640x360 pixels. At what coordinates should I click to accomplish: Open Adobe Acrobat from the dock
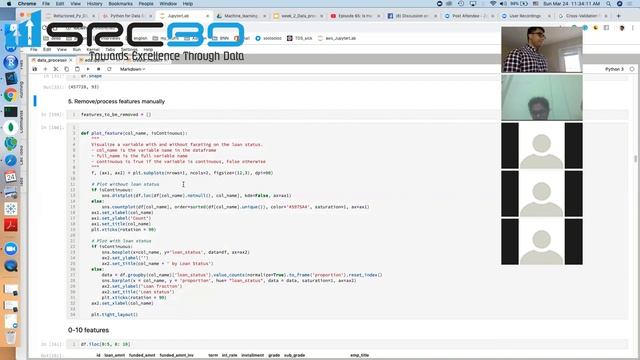tap(11, 225)
